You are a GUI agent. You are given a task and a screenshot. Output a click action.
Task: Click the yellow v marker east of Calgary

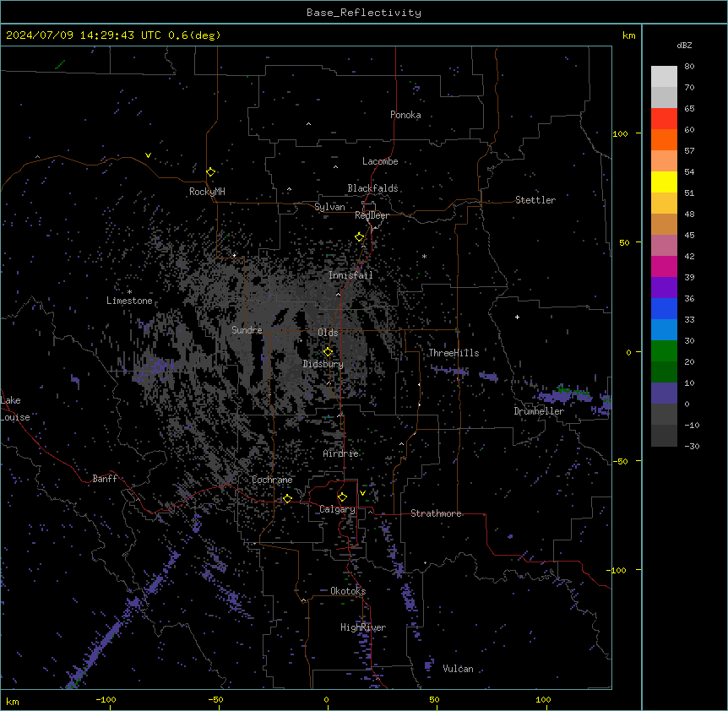tap(362, 493)
